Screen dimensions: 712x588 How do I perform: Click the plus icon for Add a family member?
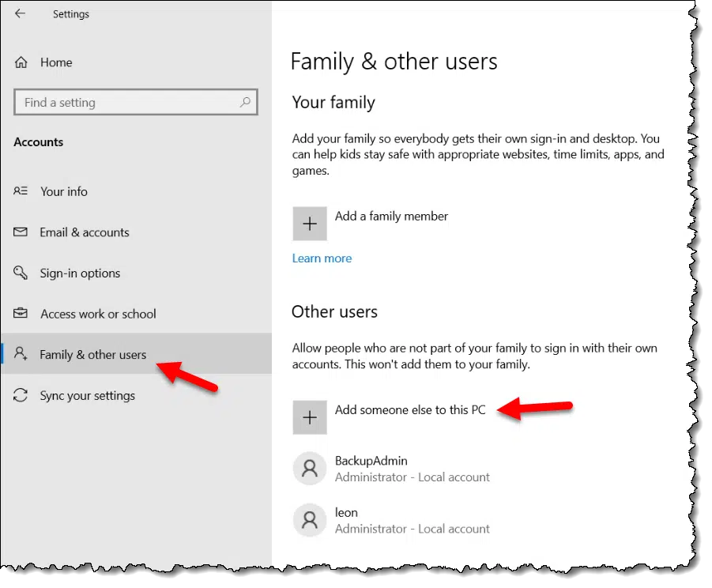click(310, 224)
